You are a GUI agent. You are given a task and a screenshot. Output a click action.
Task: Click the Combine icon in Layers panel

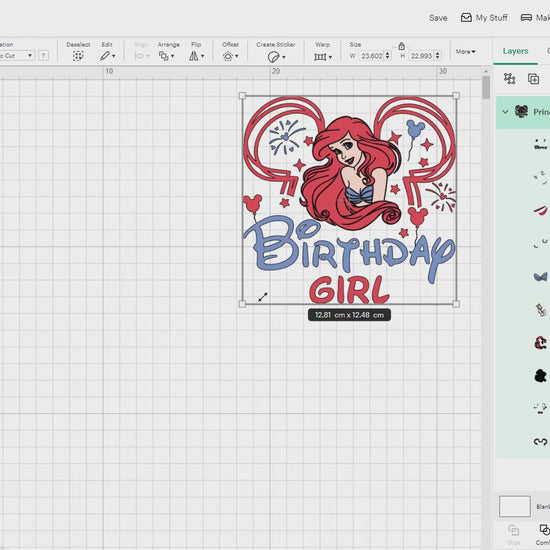tap(544, 530)
